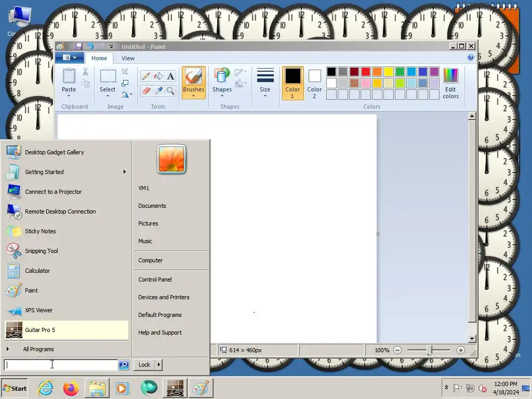Click the Select rectangle tool icon

[108, 76]
